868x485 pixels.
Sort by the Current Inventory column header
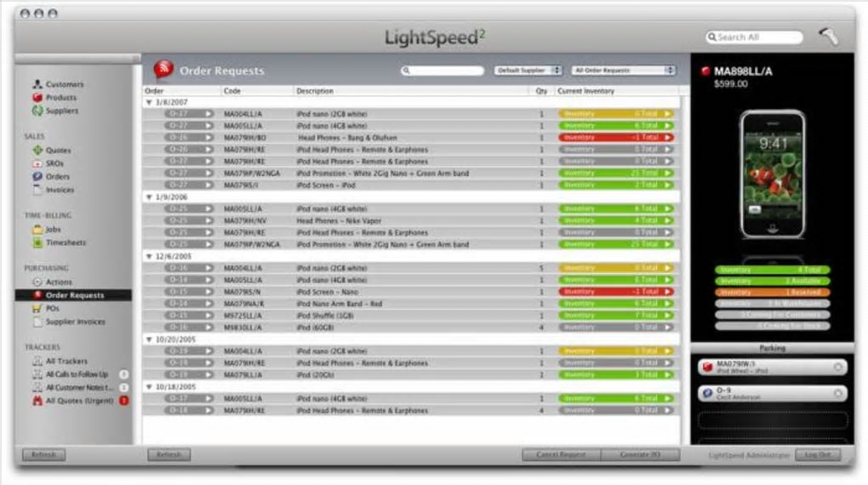click(616, 91)
